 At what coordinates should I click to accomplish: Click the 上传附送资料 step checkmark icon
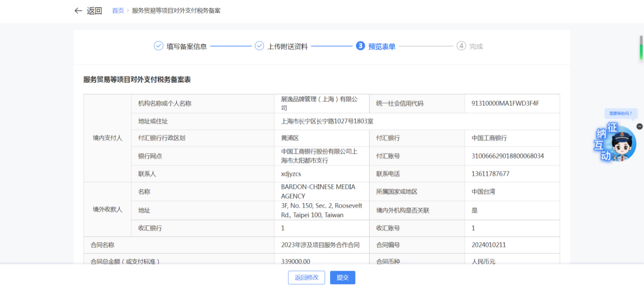pos(259,46)
